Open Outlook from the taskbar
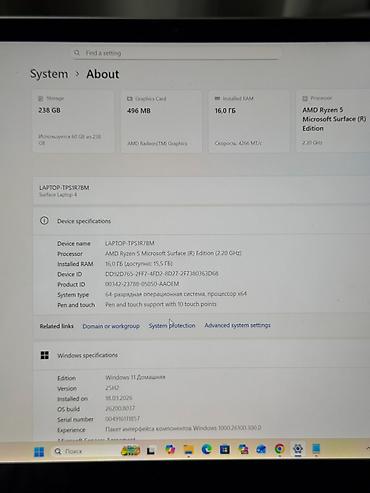Image resolution: width=370 pixels, height=493 pixels. [x=261, y=450]
